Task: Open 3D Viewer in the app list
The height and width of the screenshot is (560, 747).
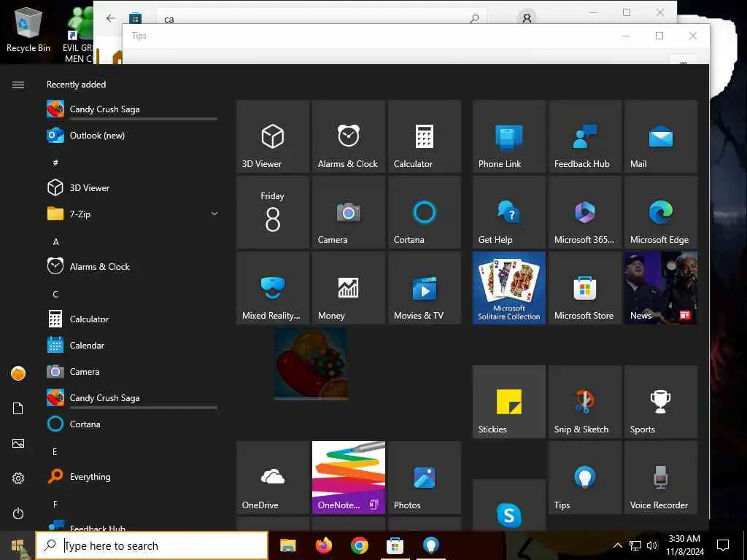Action: pos(131,188)
